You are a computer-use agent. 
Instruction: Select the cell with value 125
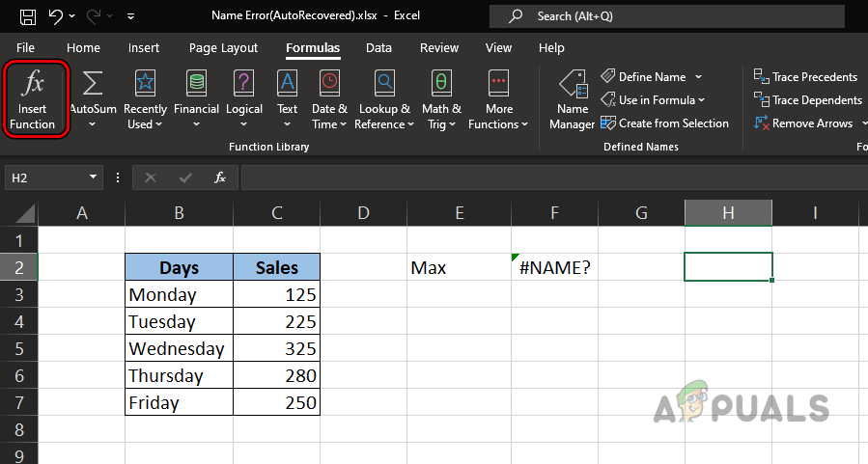tap(277, 294)
